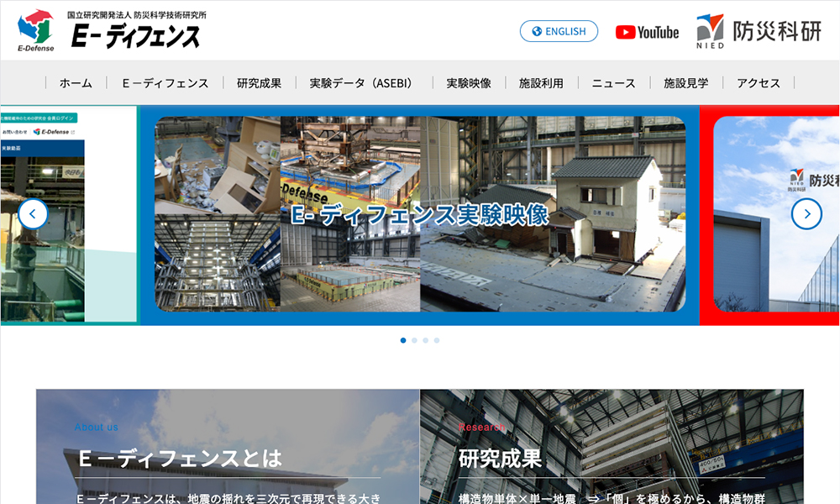Viewport: 840px width, 504px height.
Task: Open the アクセス menu item
Action: click(x=759, y=83)
